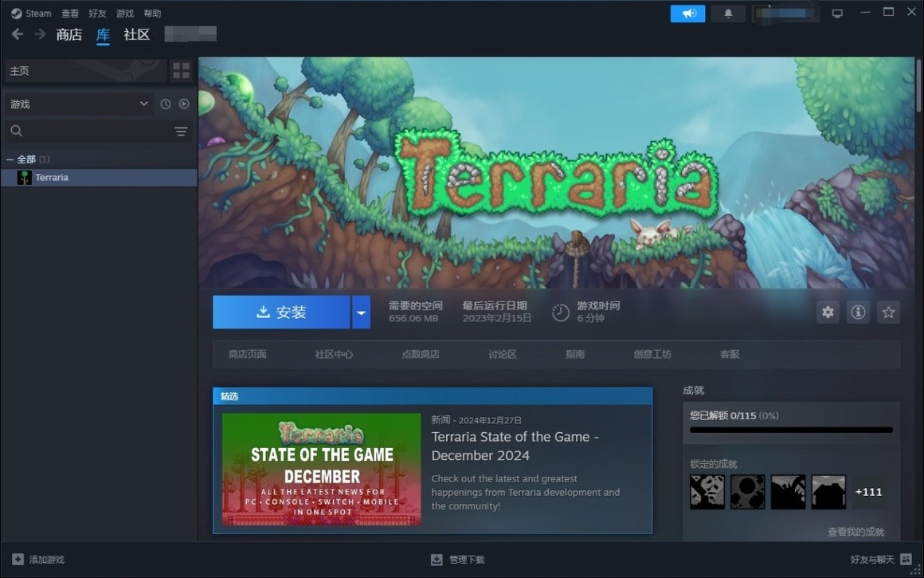
Task: Open the 客服 support link
Action: pyautogui.click(x=730, y=355)
